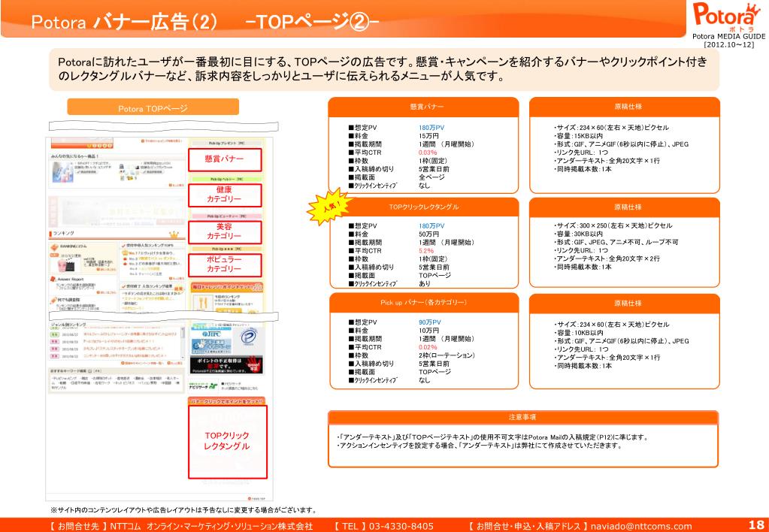Viewport: 769px width, 532px height.
Task: Click the black 不正取得は犯罪です warning banner
Action: [226, 365]
